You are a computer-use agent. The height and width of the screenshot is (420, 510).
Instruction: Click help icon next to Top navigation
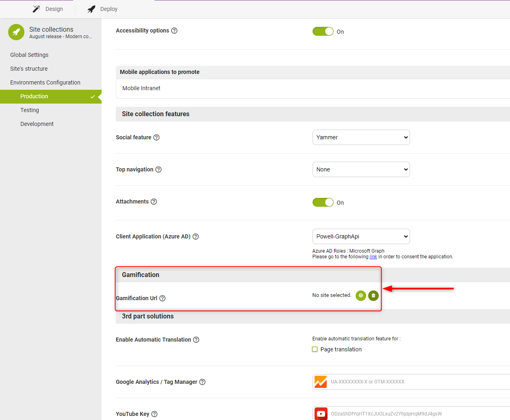pos(158,170)
